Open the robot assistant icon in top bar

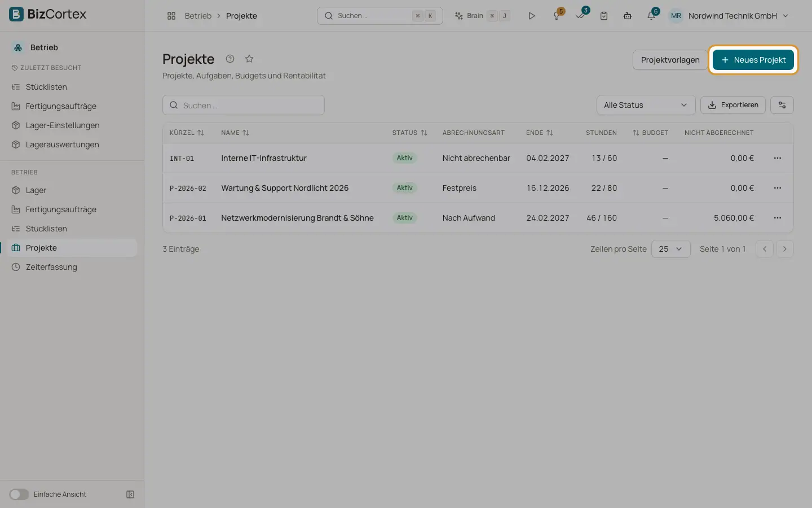click(628, 16)
